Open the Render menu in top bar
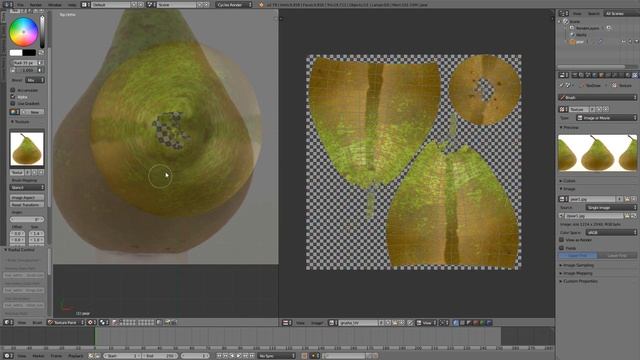 coord(36,5)
